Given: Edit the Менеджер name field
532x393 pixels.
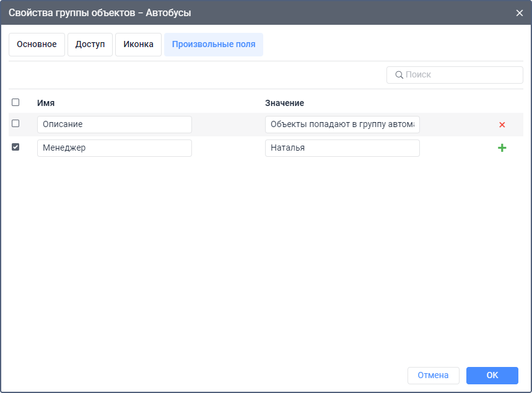Looking at the screenshot, I should 114,148.
